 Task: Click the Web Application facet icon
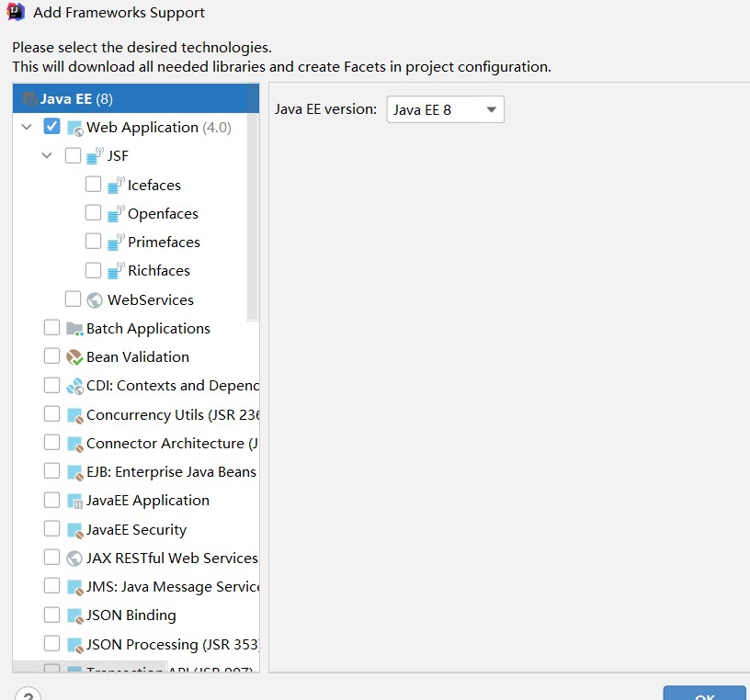74,128
